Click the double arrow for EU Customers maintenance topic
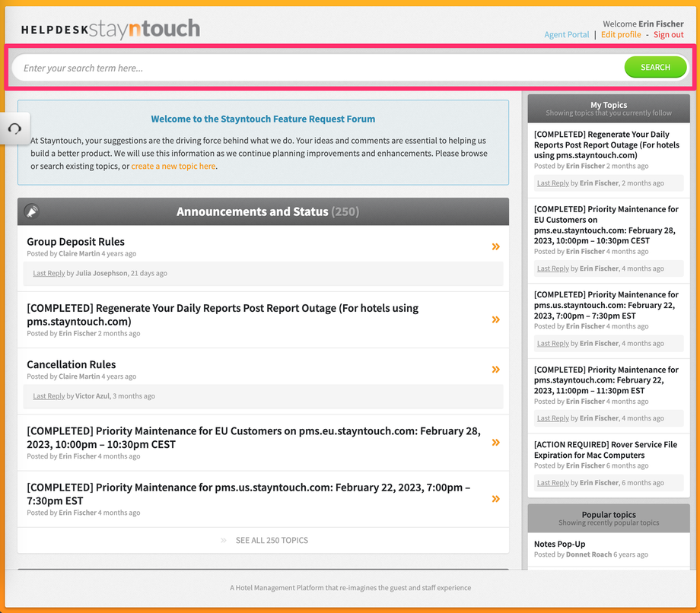The image size is (700, 613). 495,443
